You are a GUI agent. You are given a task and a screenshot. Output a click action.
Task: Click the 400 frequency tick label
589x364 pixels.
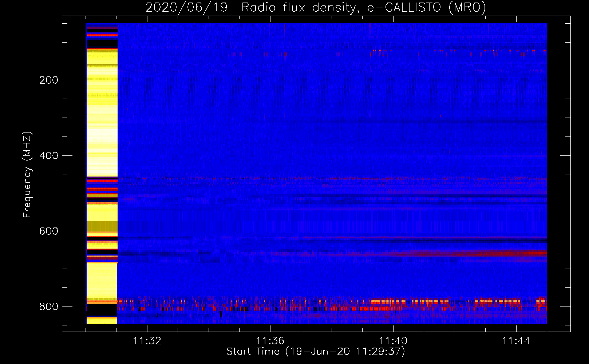coord(49,156)
